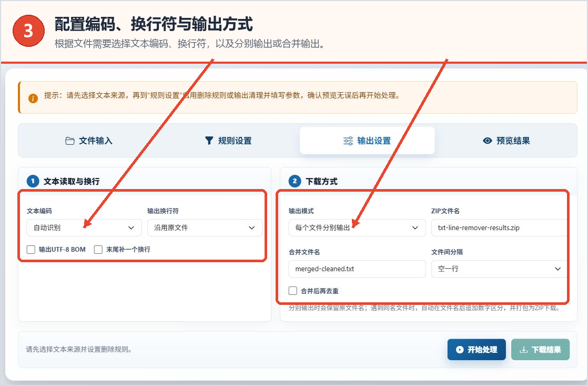588x386 pixels.
Task: Select the 输出设置 tab
Action: point(367,141)
